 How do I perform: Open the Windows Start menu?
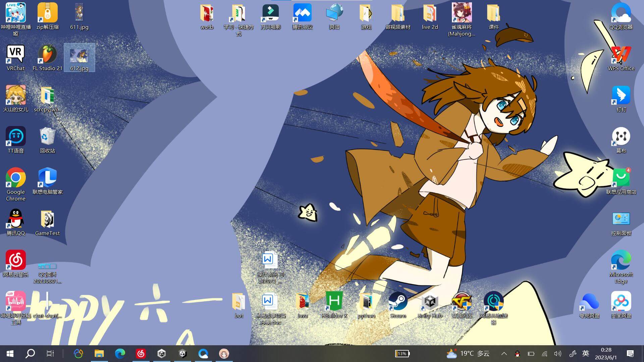(x=10, y=354)
